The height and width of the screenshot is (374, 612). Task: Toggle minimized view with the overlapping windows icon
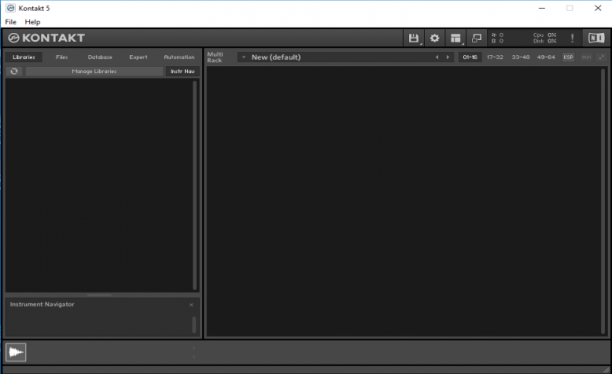pyautogui.click(x=477, y=38)
